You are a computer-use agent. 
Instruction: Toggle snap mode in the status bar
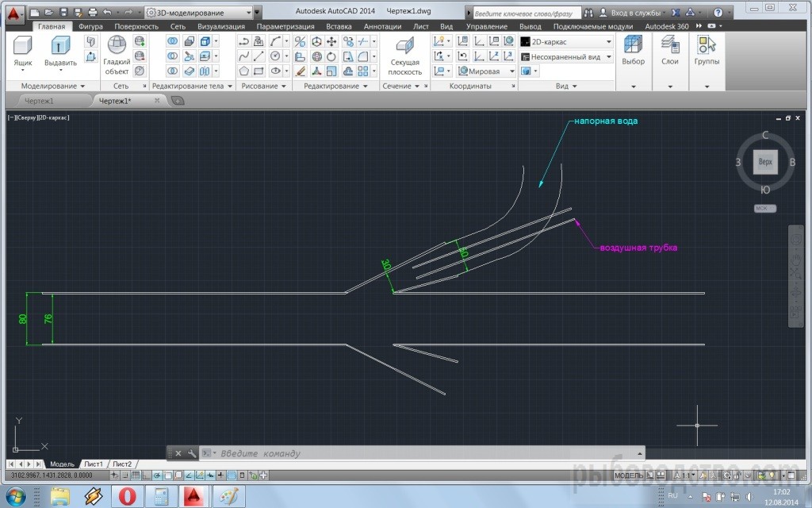click(125, 475)
